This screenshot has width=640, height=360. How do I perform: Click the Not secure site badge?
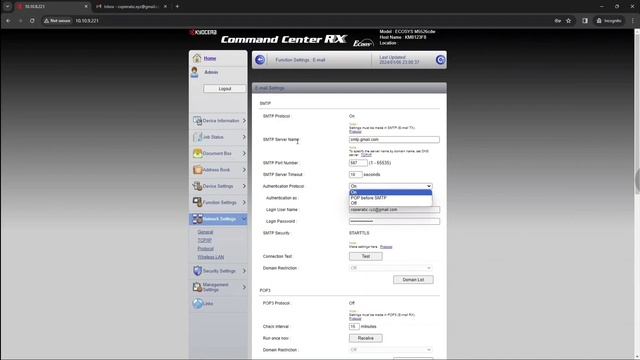[57, 20]
